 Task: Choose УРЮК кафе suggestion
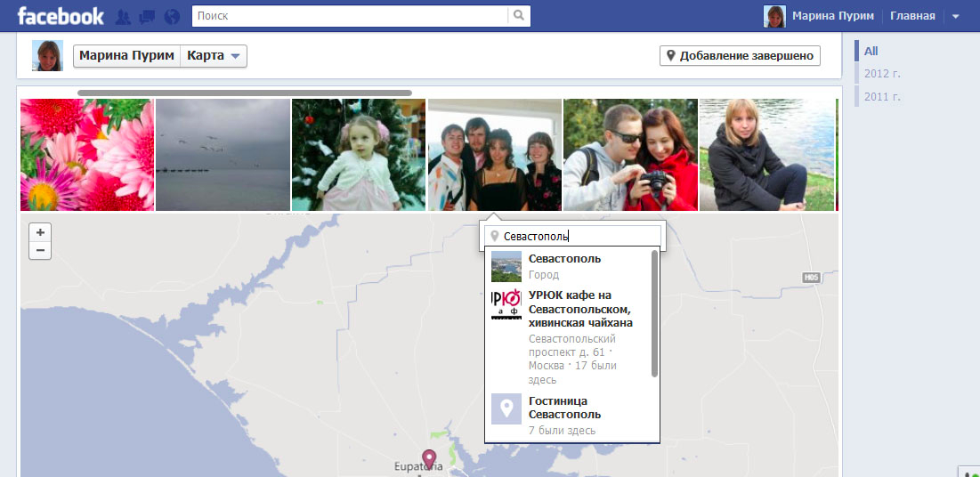(x=568, y=337)
